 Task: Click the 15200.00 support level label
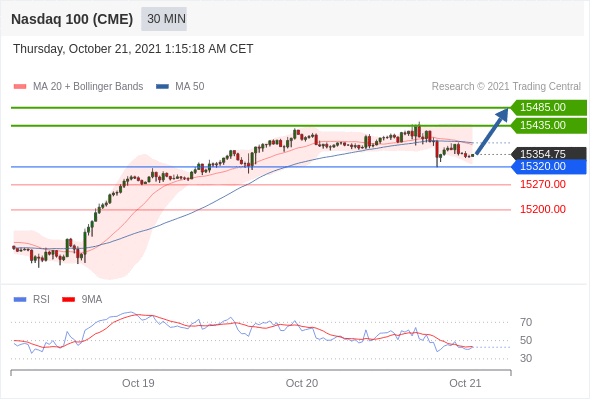(x=543, y=209)
